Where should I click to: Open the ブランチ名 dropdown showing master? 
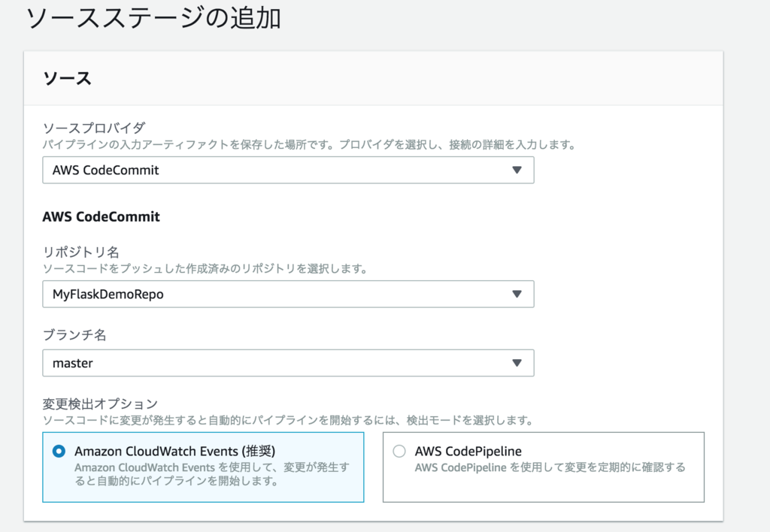(x=288, y=363)
